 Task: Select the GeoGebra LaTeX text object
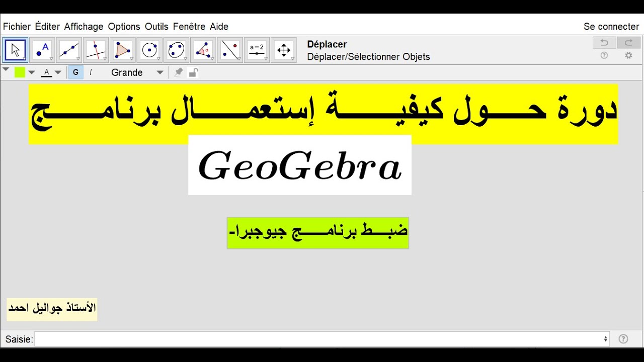pyautogui.click(x=300, y=165)
